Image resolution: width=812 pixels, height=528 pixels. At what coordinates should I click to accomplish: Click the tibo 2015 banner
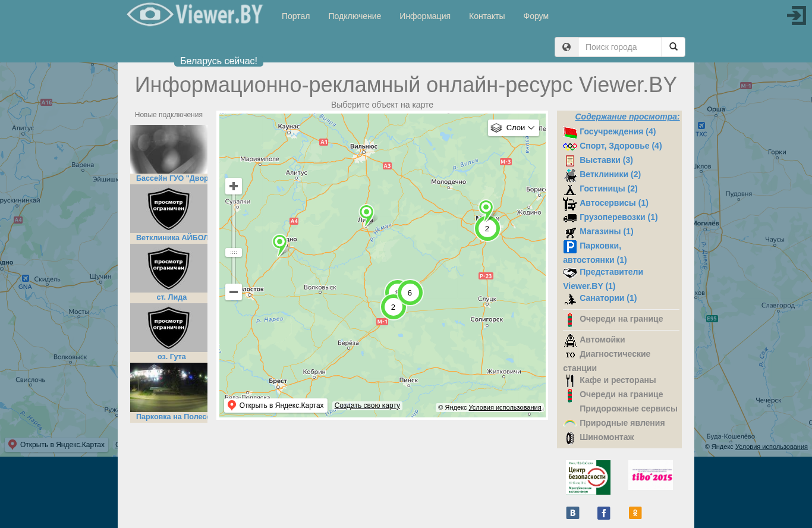click(650, 475)
